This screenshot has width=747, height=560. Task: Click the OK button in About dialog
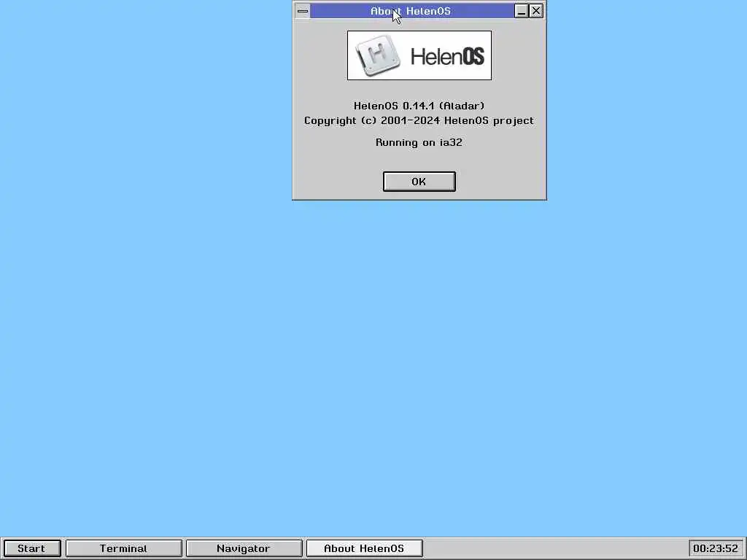click(x=419, y=182)
